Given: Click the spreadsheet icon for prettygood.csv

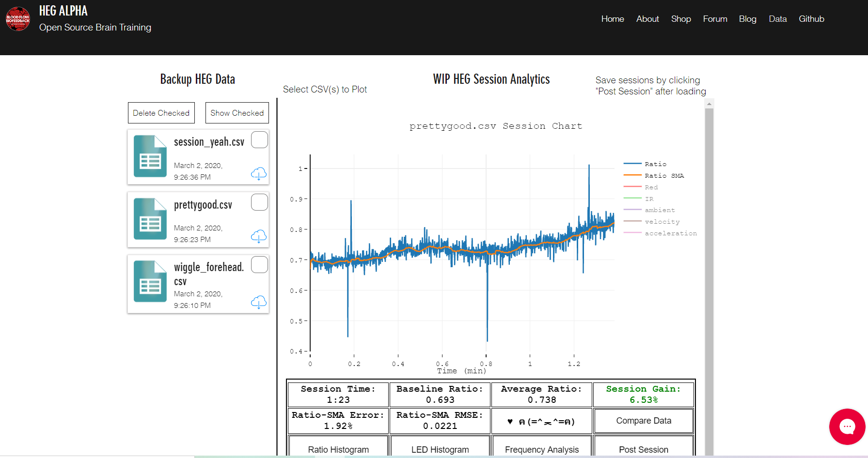Looking at the screenshot, I should point(150,219).
